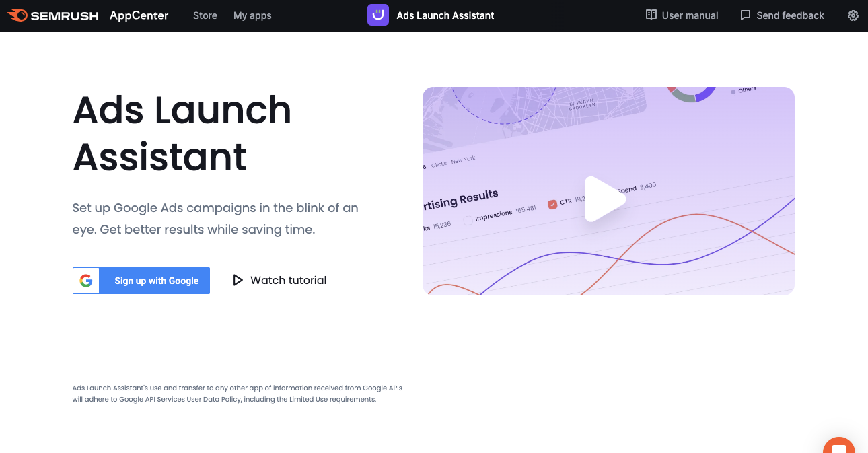The width and height of the screenshot is (868, 453).
Task: Click the play triangle beside Watch tutorial
Action: pyautogui.click(x=238, y=280)
